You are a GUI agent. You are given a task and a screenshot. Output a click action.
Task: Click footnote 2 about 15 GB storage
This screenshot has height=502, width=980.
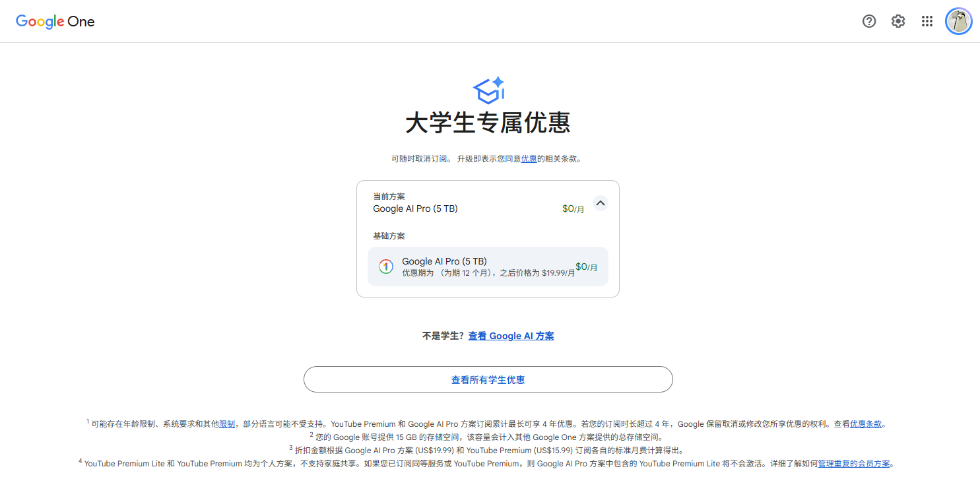[x=486, y=437]
